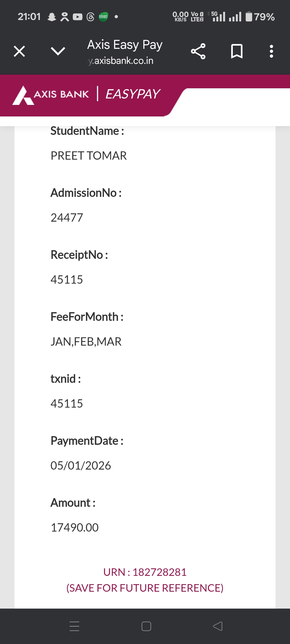Select the amount 17490.00 value

click(75, 528)
